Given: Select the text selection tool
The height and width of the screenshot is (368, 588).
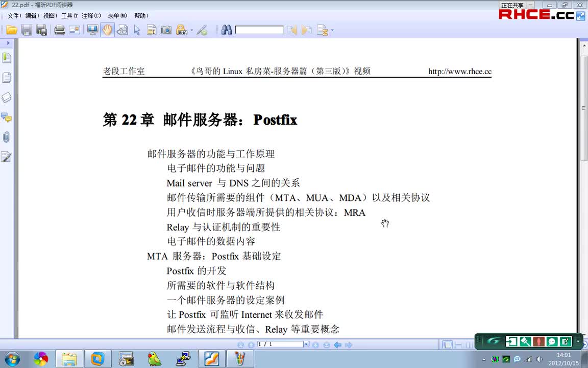Looking at the screenshot, I should pos(152,30).
